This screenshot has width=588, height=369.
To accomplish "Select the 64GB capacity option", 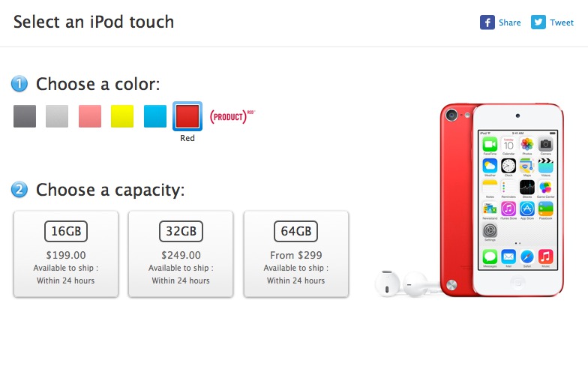I will click(x=296, y=253).
